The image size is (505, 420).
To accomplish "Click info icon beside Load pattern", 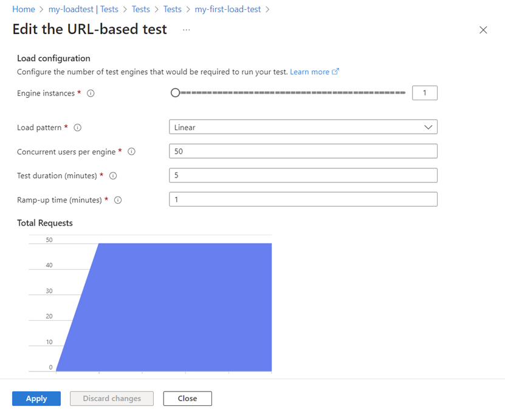I will tap(77, 128).
